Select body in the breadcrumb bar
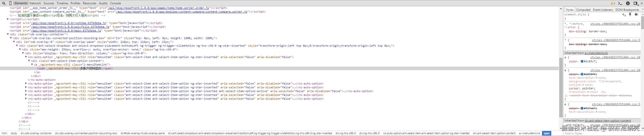The width and height of the screenshot is (644, 136). tap(14, 133)
